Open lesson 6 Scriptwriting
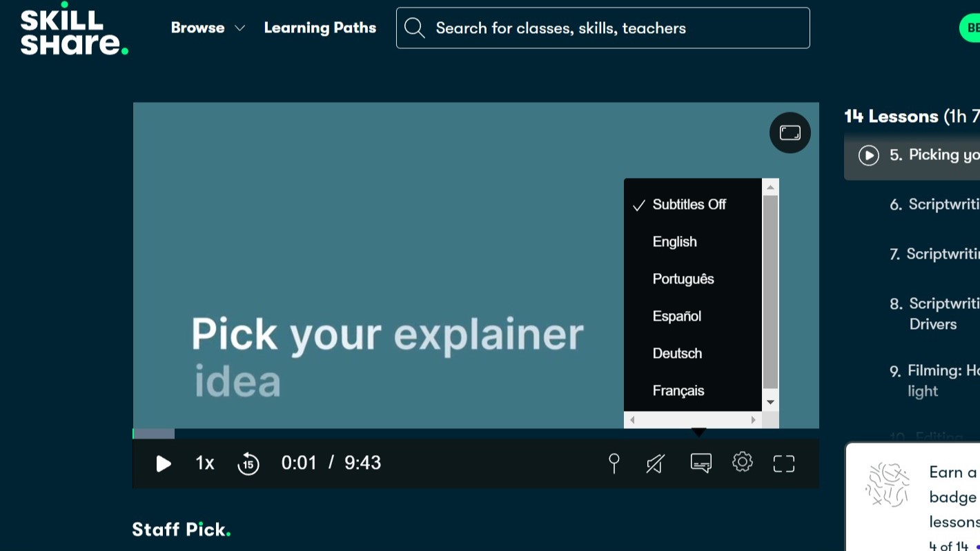980x551 pixels. [934, 205]
